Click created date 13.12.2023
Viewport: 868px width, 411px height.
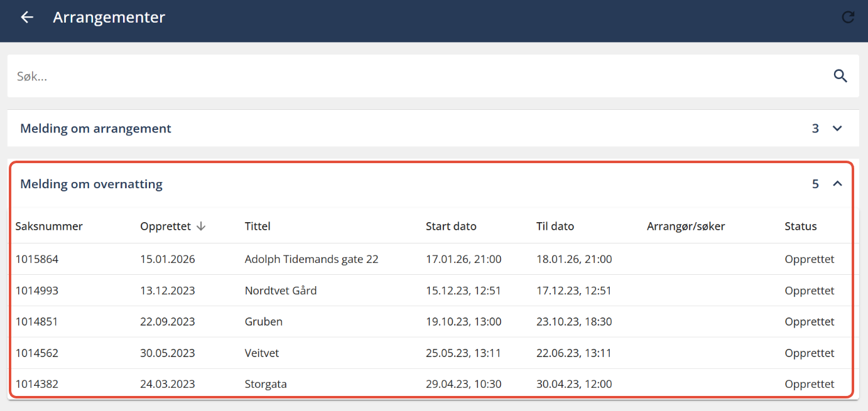(168, 291)
